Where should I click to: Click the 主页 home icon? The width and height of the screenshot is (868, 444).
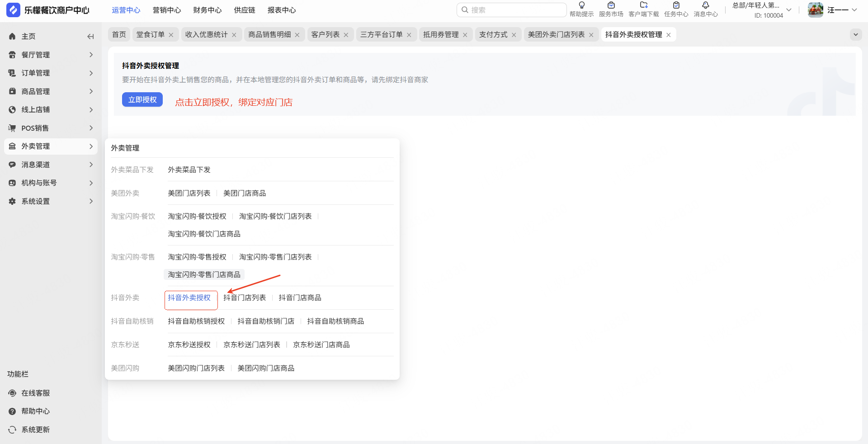coord(12,37)
